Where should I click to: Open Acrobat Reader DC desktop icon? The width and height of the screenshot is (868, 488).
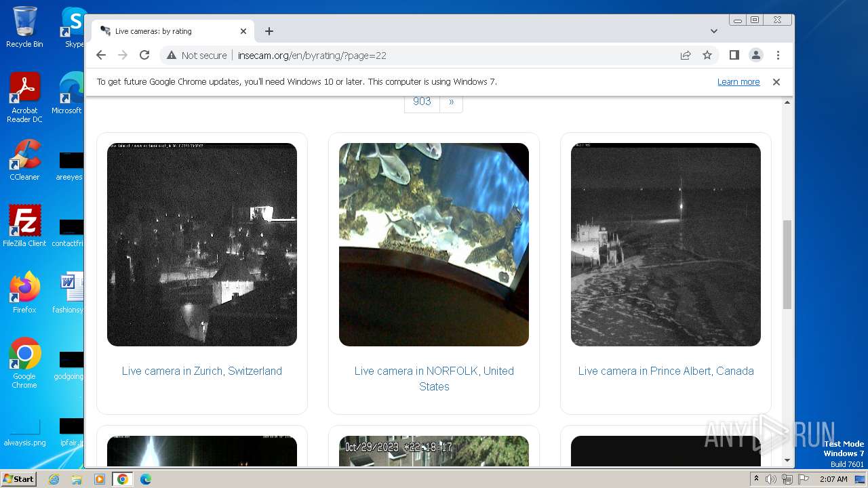coord(24,98)
